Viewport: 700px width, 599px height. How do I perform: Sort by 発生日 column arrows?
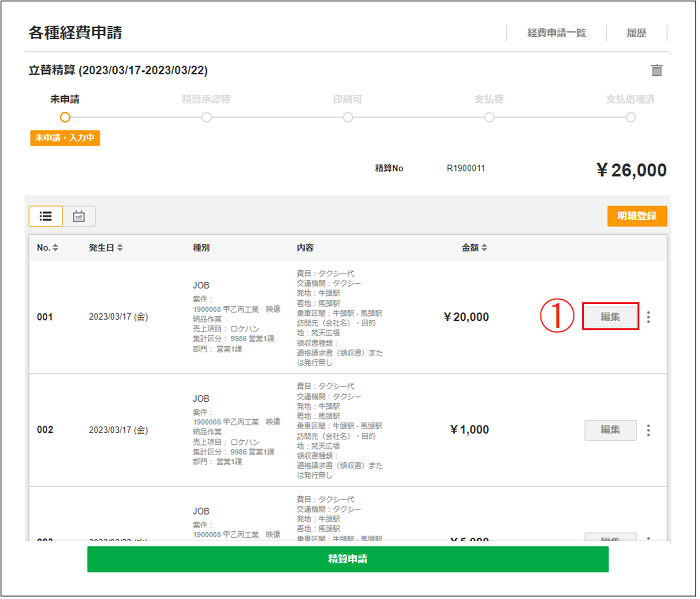pyautogui.click(x=121, y=248)
